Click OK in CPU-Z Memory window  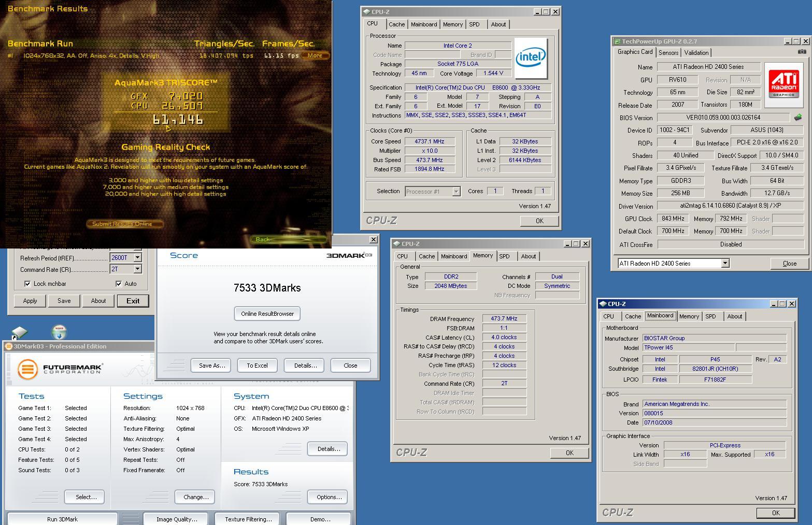point(569,453)
